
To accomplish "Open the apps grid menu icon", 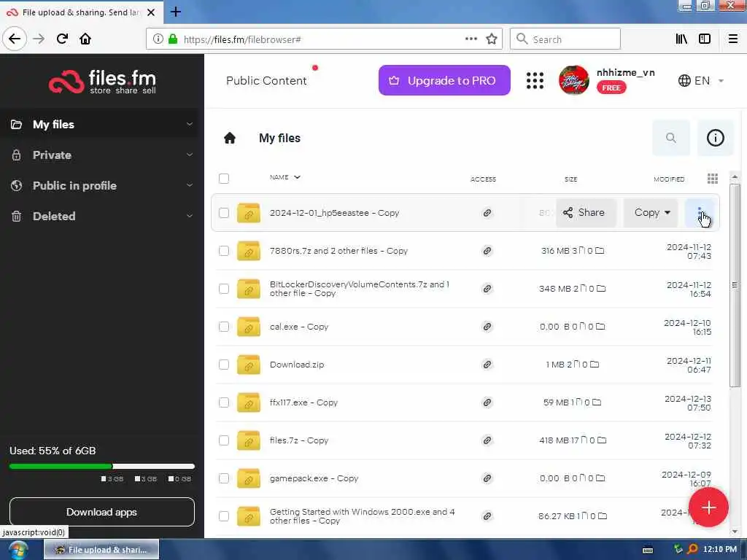I will click(535, 80).
